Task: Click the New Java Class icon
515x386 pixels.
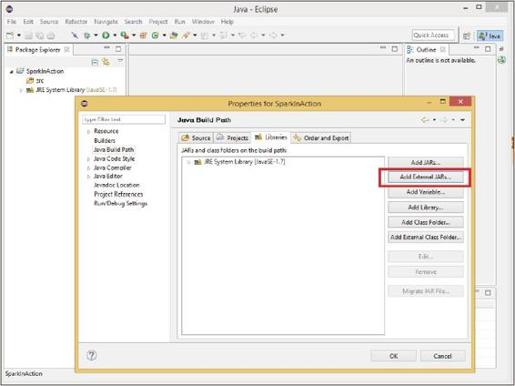Action: 155,35
